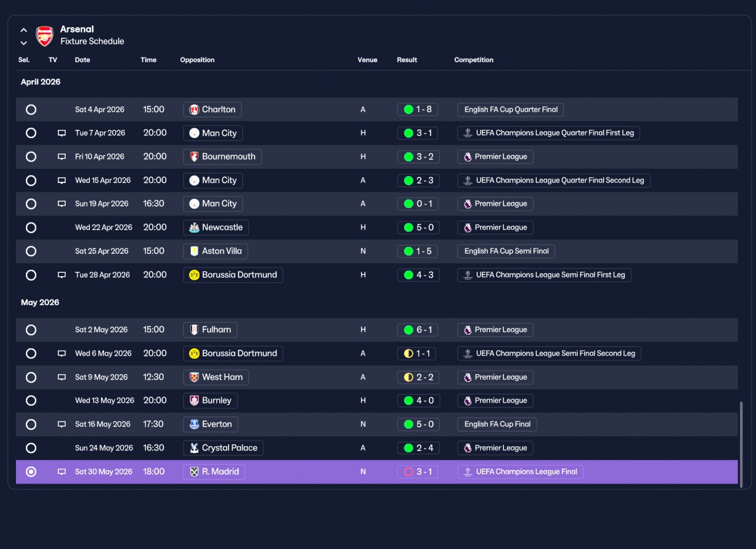Screen dimensions: 756x549
Task: Click the yellow Borussia Dortmund badge on 28 Apr
Action: (x=194, y=274)
